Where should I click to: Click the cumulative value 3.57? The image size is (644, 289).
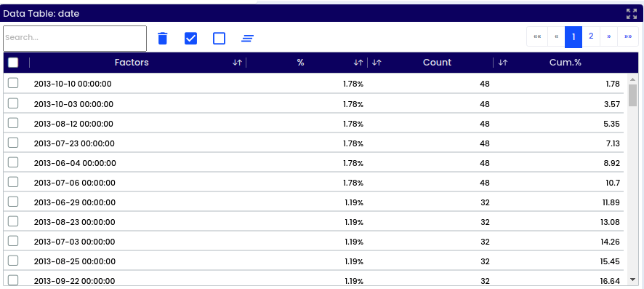pyautogui.click(x=612, y=104)
